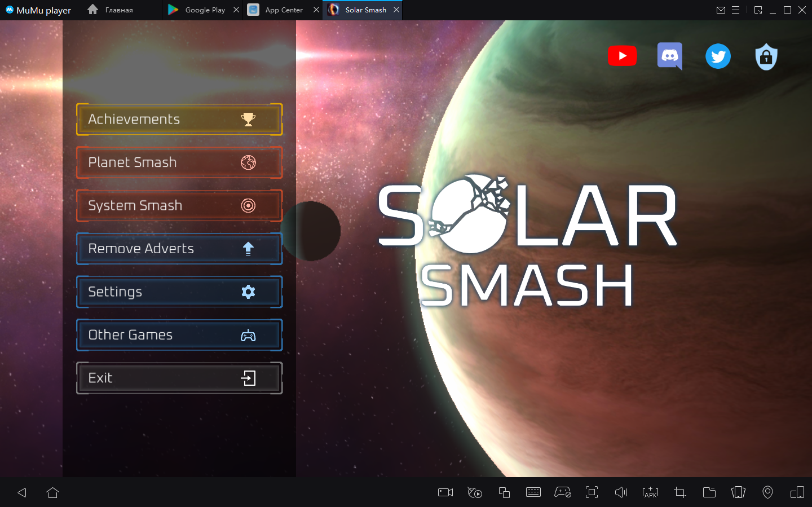
Task: Open the Discord server icon
Action: pyautogui.click(x=669, y=56)
